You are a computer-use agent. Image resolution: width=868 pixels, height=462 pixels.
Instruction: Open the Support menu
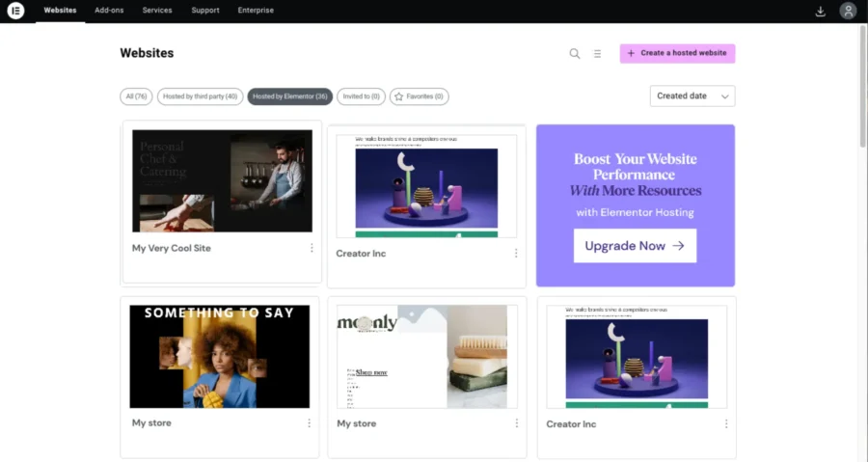(205, 11)
